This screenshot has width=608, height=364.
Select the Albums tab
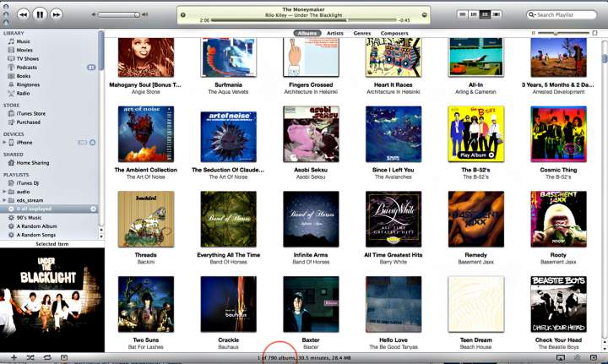(x=307, y=33)
